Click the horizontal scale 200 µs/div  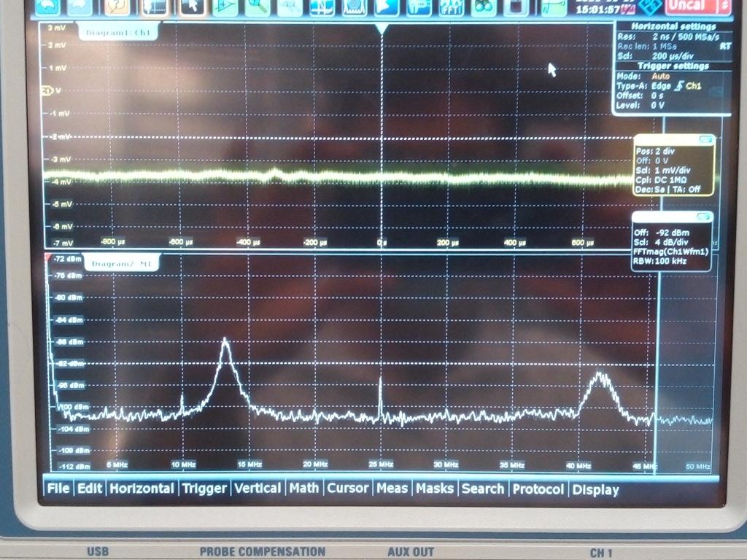coord(673,55)
